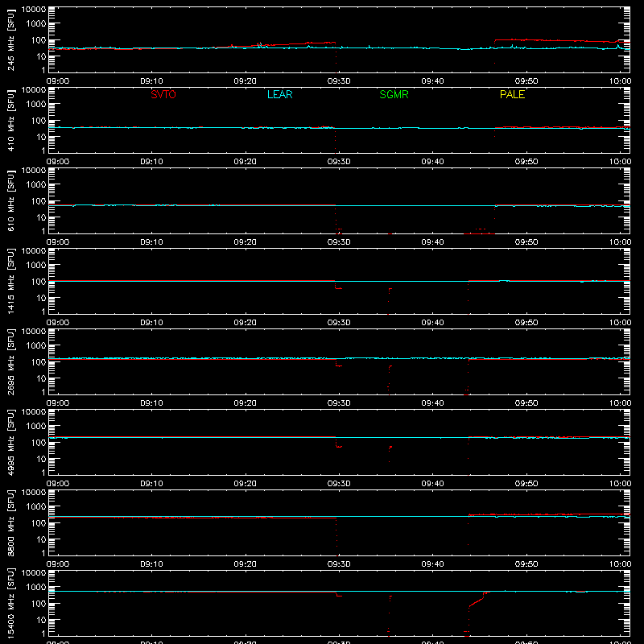644x644 pixels.
Task: Select the "2695 MHz [SFU]" axis title
Action: point(11,362)
